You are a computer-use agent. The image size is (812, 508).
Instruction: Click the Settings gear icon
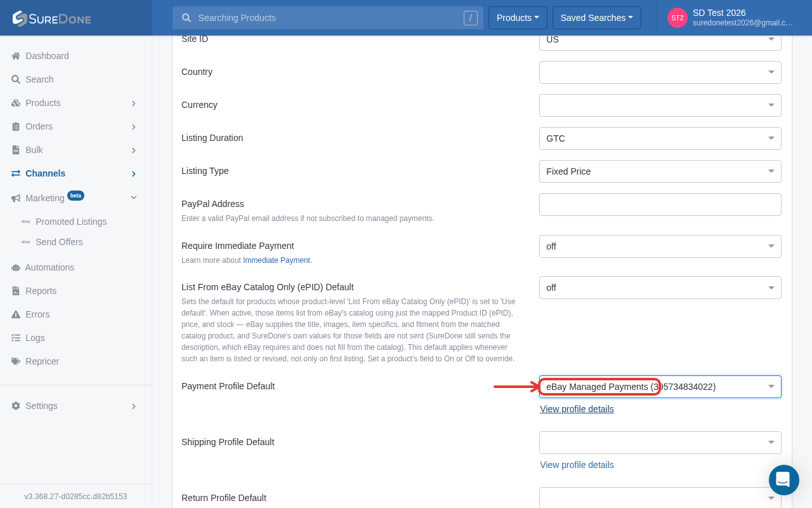point(16,406)
